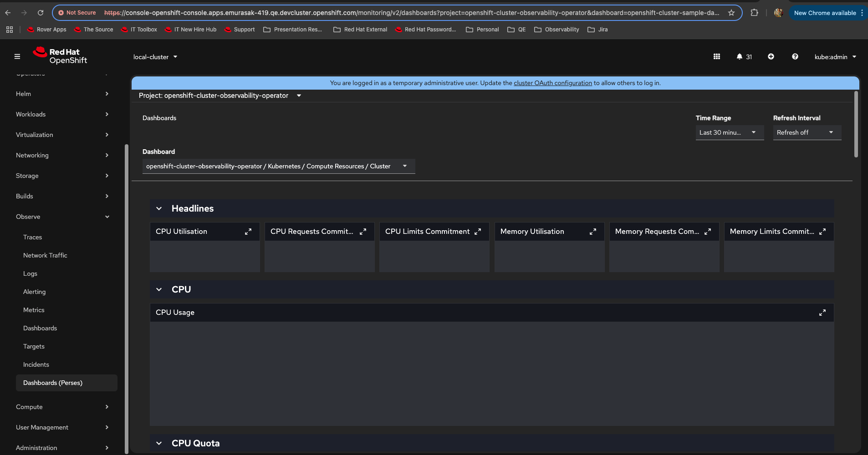The height and width of the screenshot is (455, 868).
Task: Go to Metrics in the Observe menu
Action: [34, 310]
